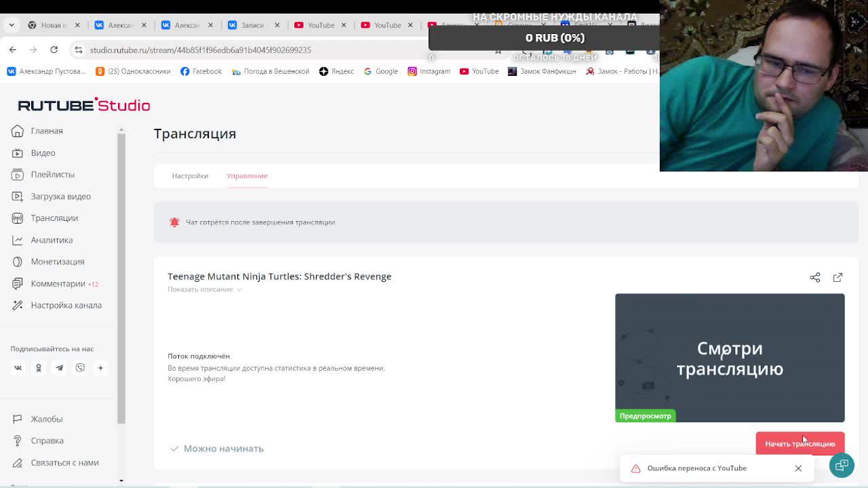Click the stream title Teenage Mutant Ninja Turtles
The width and height of the screenshot is (868, 488).
coord(279,277)
